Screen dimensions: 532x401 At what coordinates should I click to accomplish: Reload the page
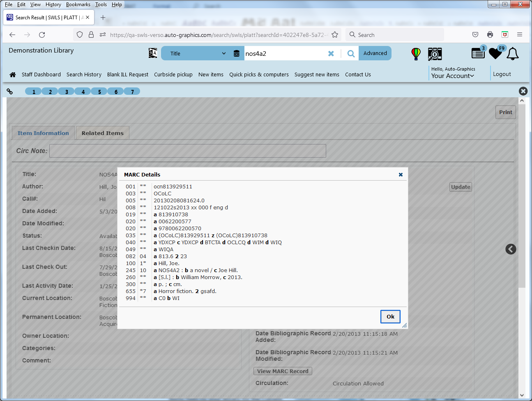point(42,35)
